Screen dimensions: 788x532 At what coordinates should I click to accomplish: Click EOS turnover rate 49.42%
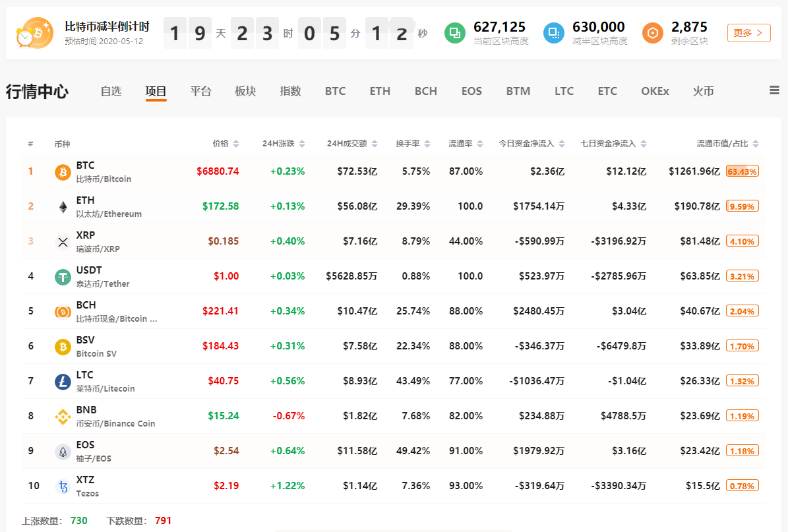pos(413,451)
